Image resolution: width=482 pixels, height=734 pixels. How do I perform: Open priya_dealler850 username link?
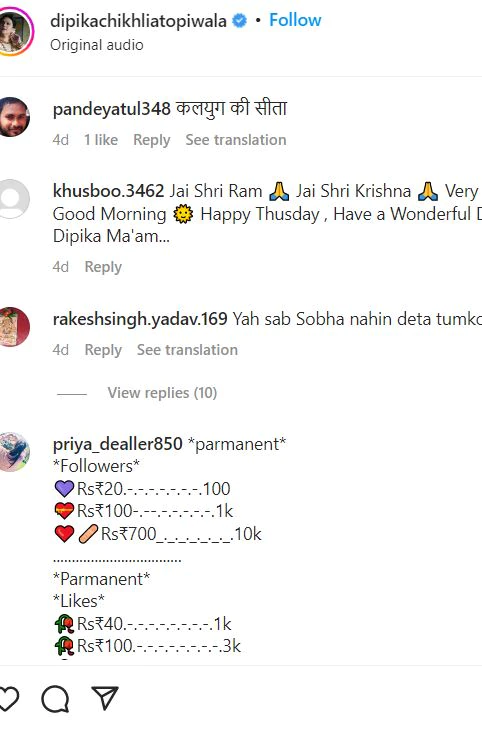117,444
